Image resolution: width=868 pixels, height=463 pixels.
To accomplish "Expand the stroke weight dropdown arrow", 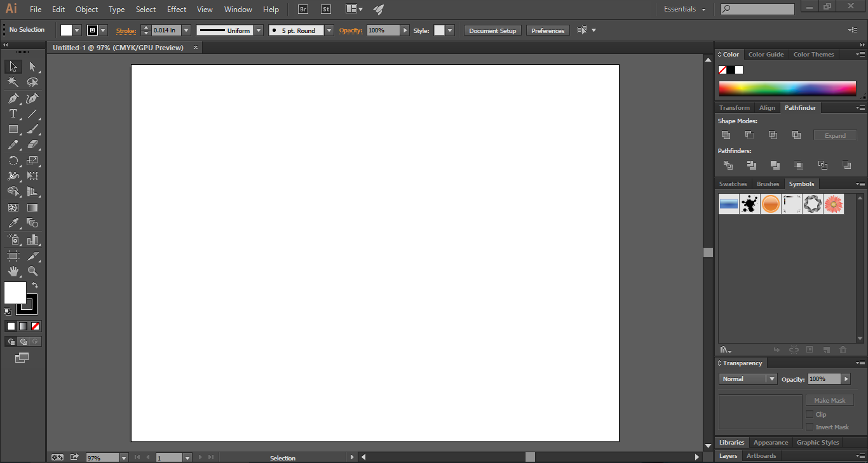I will (x=187, y=30).
